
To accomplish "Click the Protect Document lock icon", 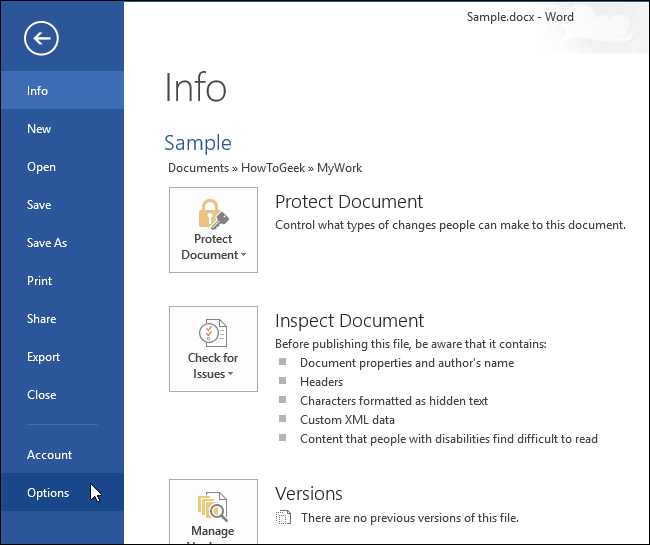I will (213, 213).
